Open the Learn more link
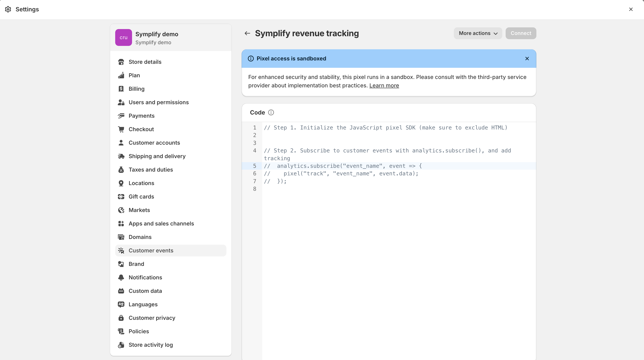The height and width of the screenshot is (360, 644). tap(384, 85)
